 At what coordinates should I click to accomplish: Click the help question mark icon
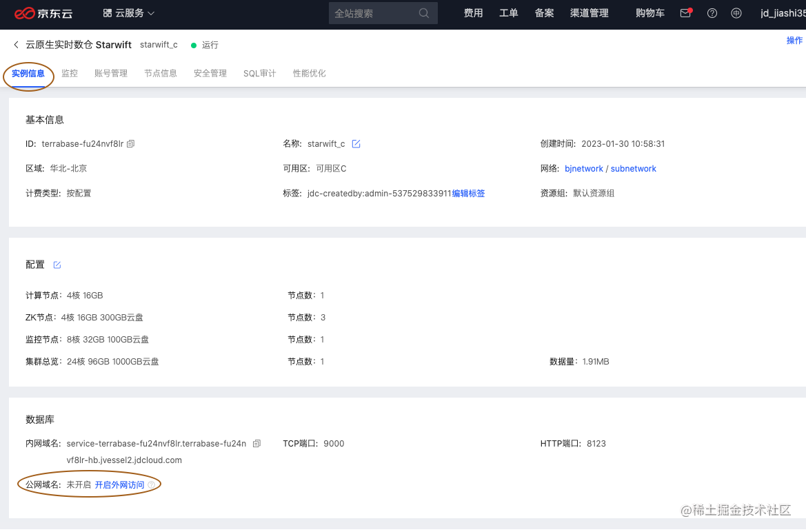tap(712, 13)
